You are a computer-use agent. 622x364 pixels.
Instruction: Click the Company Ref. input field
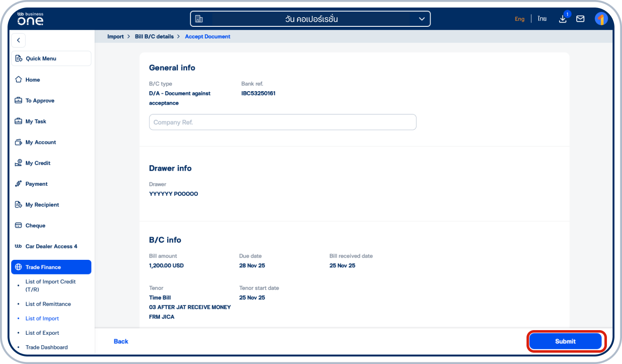(283, 122)
